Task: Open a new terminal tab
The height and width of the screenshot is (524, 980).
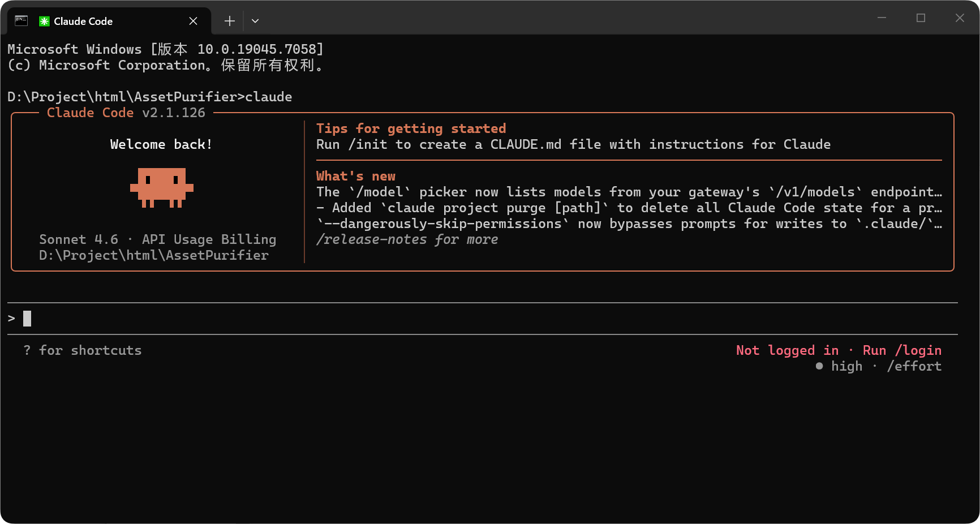Action: [229, 21]
